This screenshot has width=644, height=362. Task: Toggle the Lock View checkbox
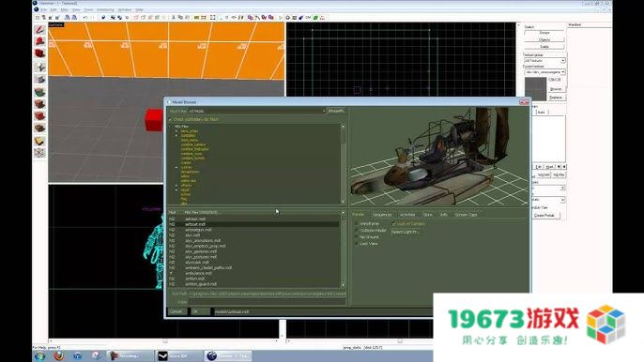(x=356, y=244)
